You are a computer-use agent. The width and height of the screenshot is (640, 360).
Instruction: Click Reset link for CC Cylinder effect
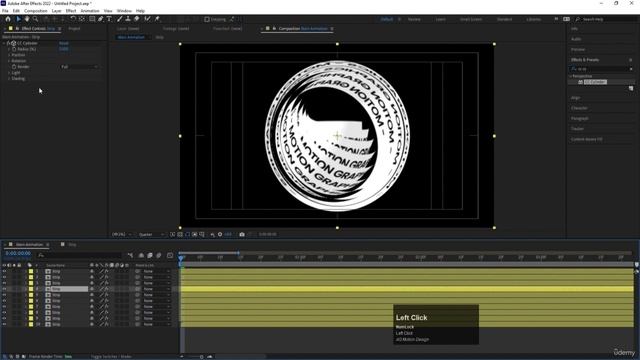tap(64, 43)
